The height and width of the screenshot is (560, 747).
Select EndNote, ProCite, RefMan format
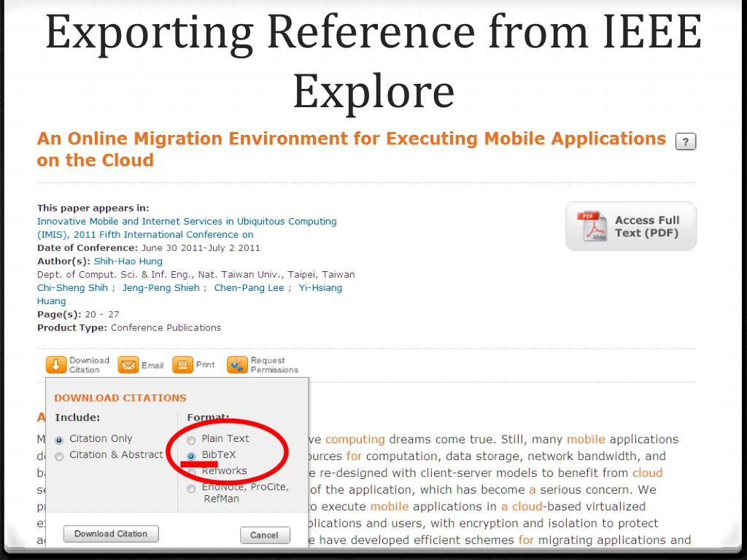(191, 489)
